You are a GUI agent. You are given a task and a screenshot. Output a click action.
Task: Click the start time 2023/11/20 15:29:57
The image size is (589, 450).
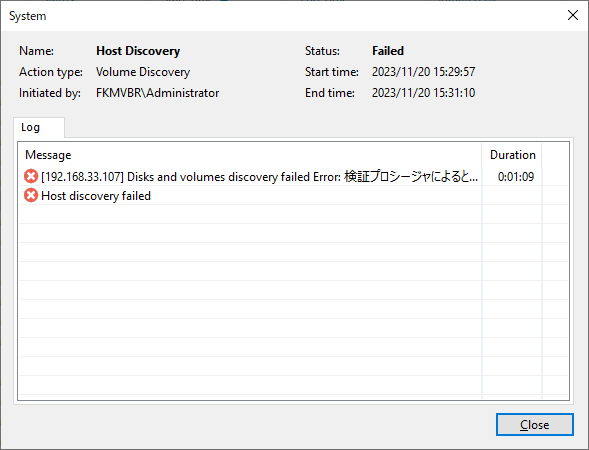tap(423, 72)
